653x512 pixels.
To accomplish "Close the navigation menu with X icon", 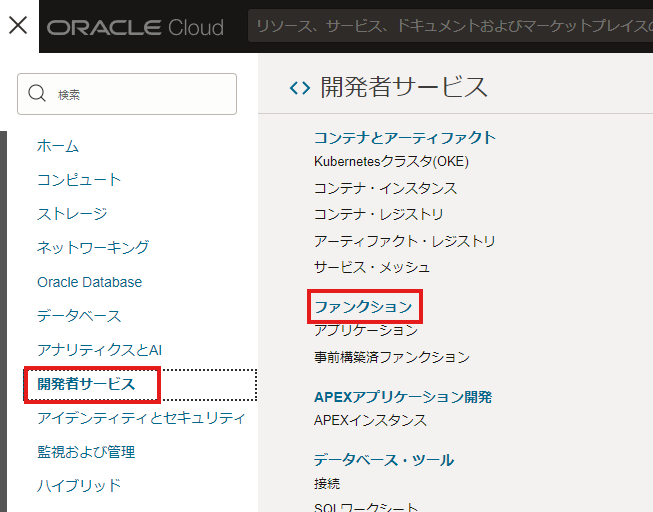I will click(x=18, y=25).
